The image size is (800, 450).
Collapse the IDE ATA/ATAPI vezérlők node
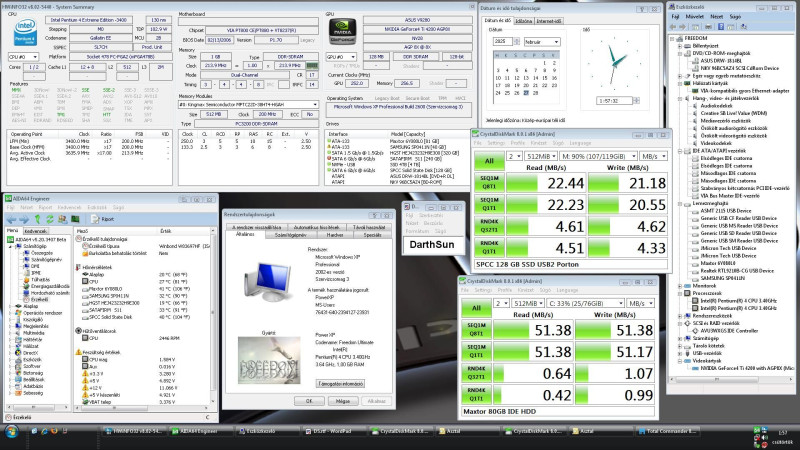click(681, 151)
